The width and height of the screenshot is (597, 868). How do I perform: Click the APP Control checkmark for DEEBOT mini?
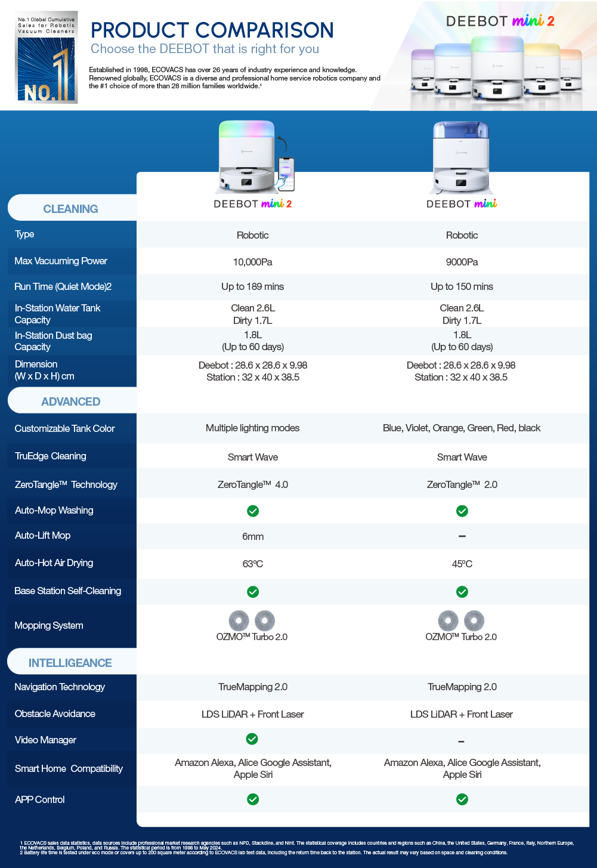pos(462,799)
